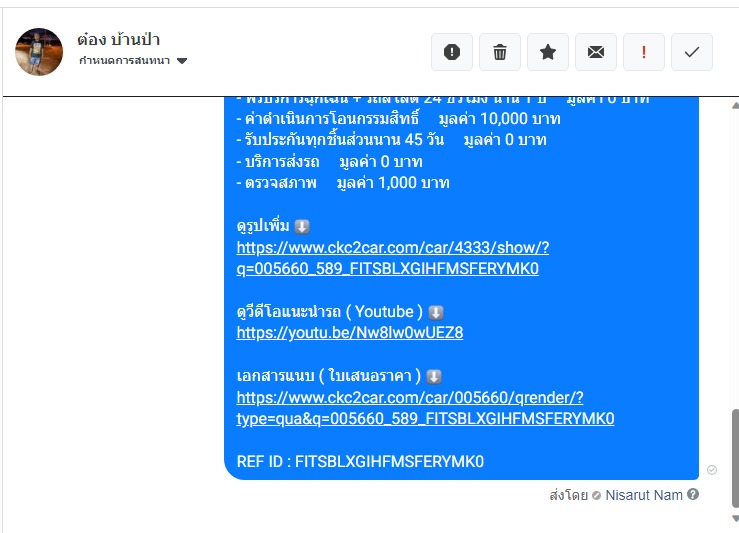
Task: Click the Nisarut Nam sender name
Action: coord(644,495)
